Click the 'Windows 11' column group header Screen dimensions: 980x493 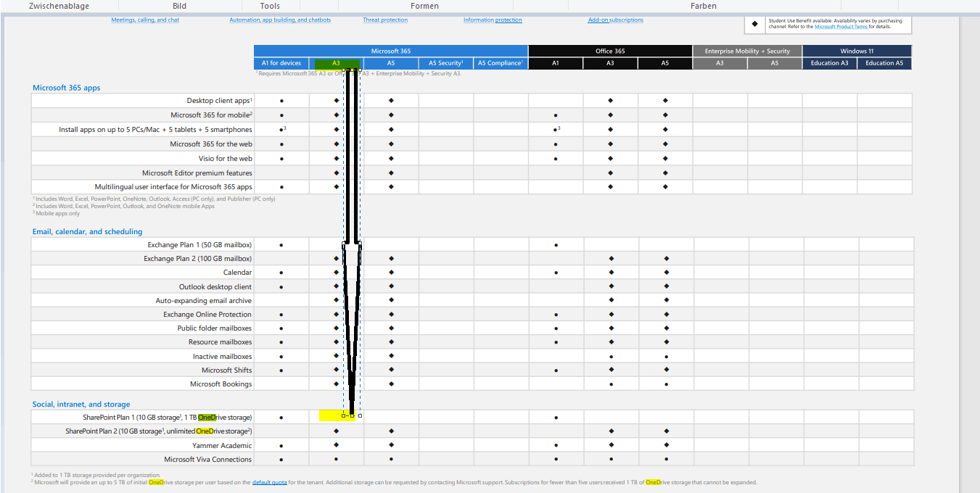857,51
